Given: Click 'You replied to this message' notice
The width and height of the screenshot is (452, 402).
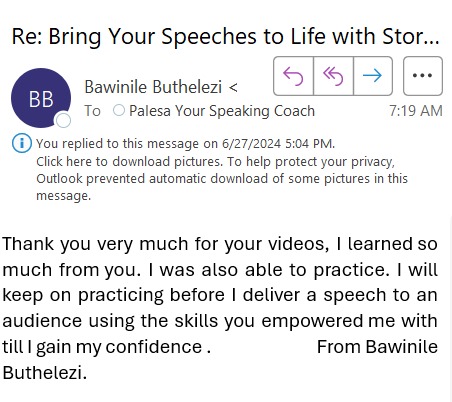Looking at the screenshot, I should pyautogui.click(x=185, y=144).
